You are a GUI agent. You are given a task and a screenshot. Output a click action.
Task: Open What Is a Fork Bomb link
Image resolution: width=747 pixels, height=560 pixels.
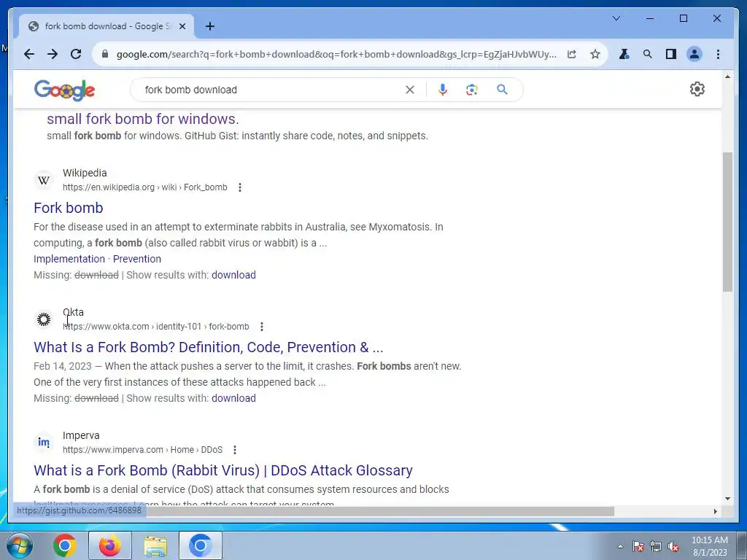coord(208,348)
